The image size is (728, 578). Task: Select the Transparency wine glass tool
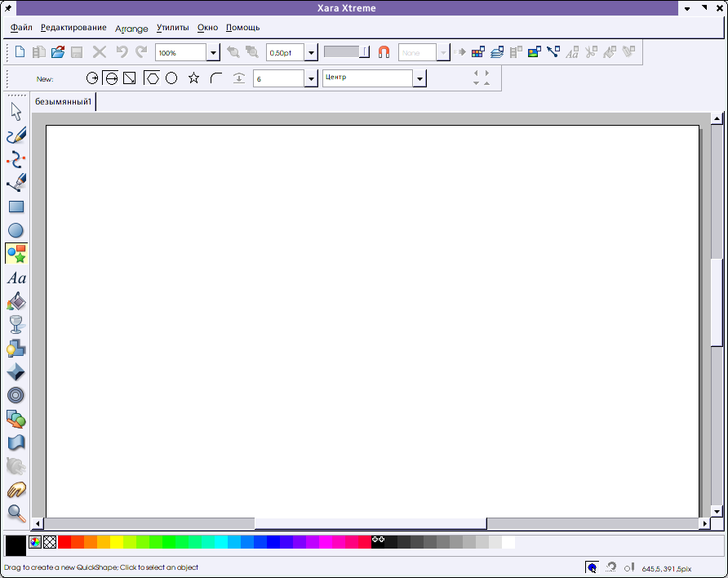point(16,325)
